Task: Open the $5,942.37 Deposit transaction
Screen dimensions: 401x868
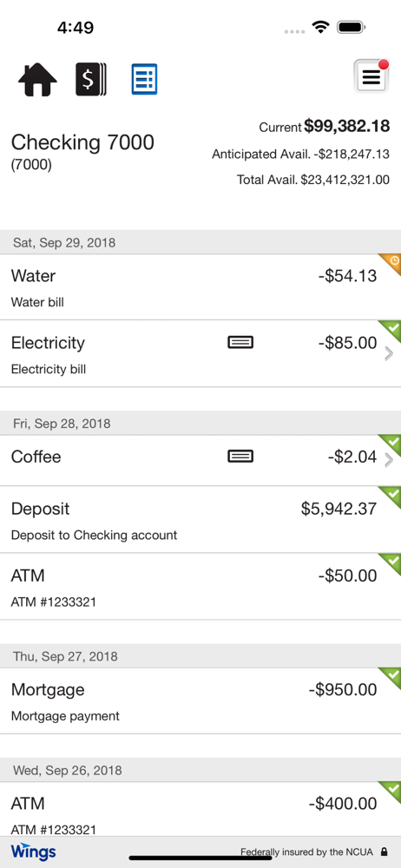Action: click(200, 520)
